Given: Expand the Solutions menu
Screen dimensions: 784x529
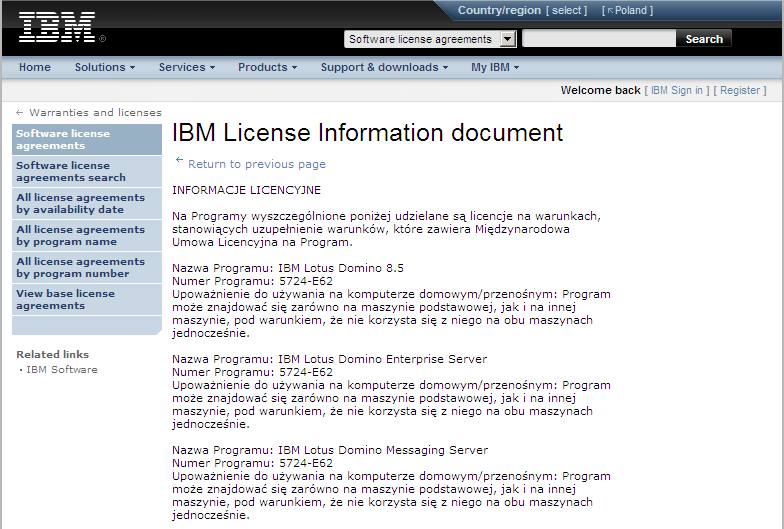Looking at the screenshot, I should click(105, 67).
